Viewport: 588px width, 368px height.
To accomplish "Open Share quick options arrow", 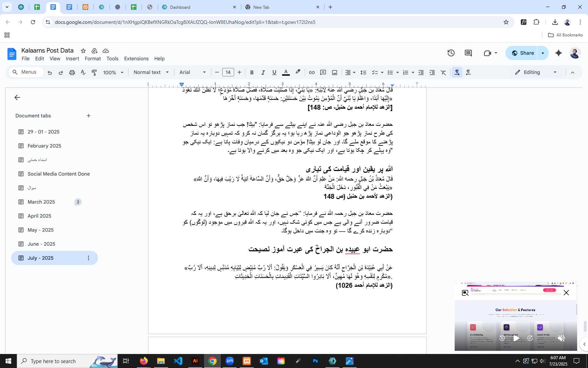I will click(x=543, y=53).
